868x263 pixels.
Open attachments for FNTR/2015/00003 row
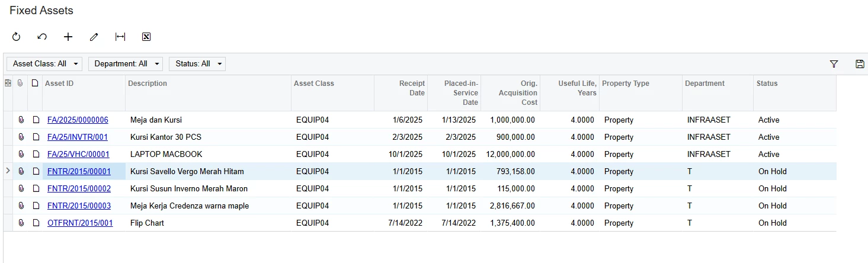coord(21,206)
